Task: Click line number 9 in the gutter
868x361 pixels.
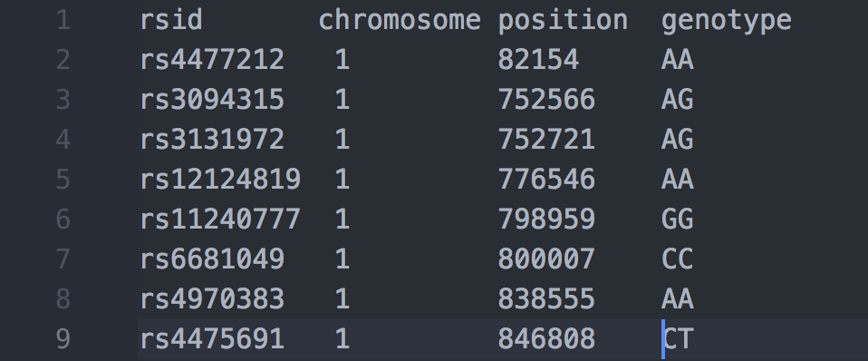Action: [x=63, y=339]
